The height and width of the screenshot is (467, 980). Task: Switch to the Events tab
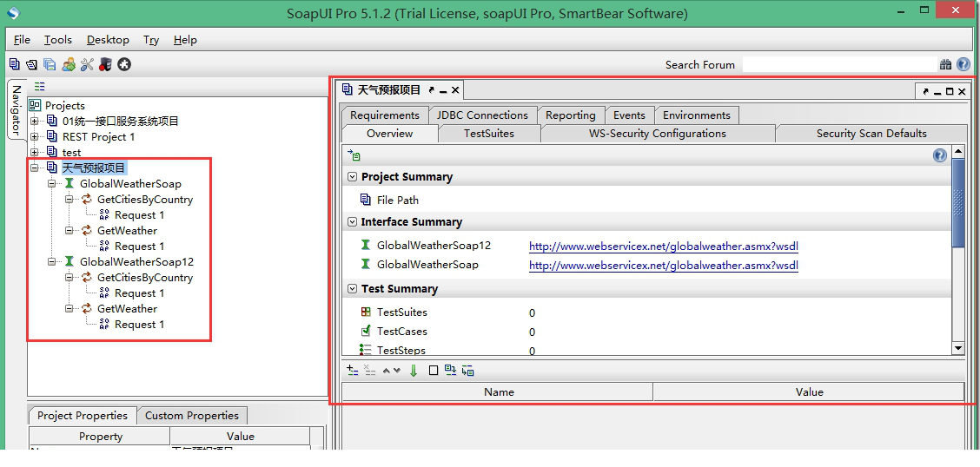[x=629, y=115]
